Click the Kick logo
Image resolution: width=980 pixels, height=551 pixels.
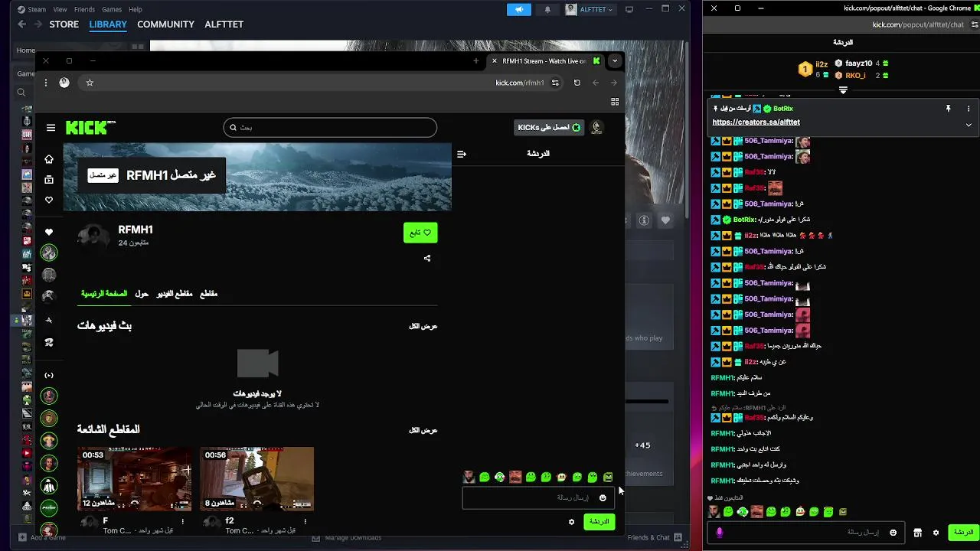90,128
